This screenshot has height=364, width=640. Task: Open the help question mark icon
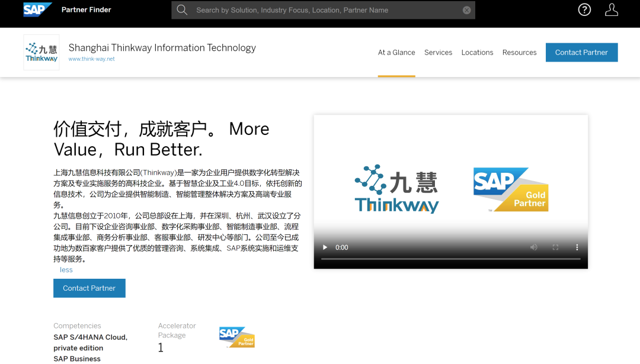tap(584, 9)
